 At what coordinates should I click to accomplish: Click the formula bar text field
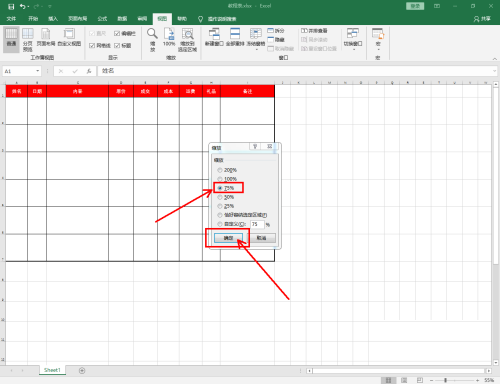click(295, 71)
